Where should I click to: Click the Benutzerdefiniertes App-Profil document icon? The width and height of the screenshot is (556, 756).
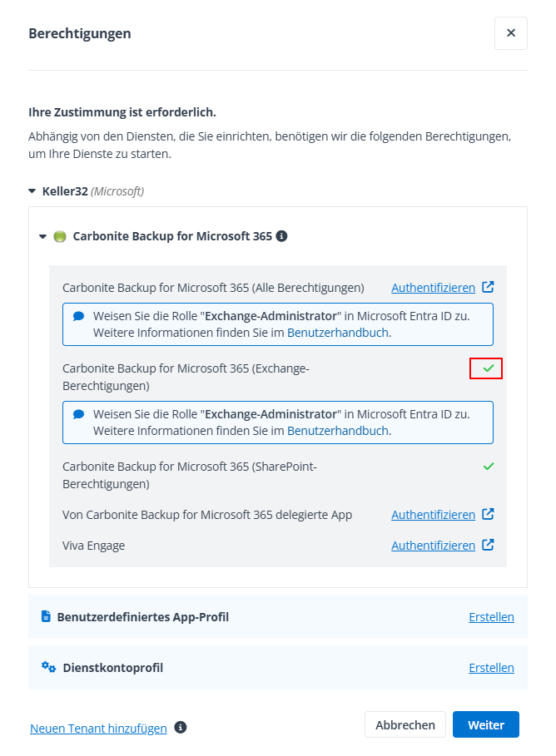pyautogui.click(x=47, y=617)
